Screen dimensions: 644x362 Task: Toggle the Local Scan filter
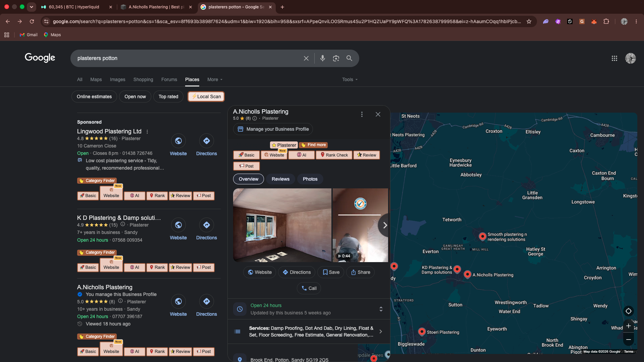206,97
